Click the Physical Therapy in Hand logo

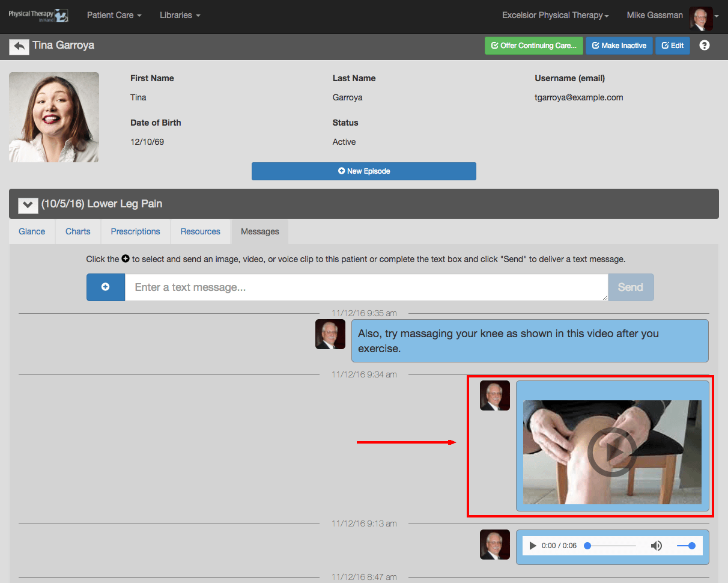click(x=38, y=16)
